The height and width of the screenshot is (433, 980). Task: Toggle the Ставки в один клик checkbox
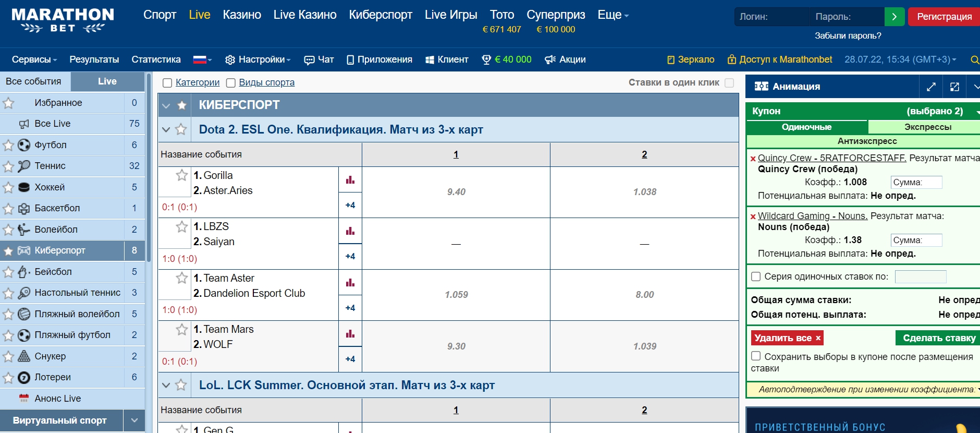tap(729, 83)
